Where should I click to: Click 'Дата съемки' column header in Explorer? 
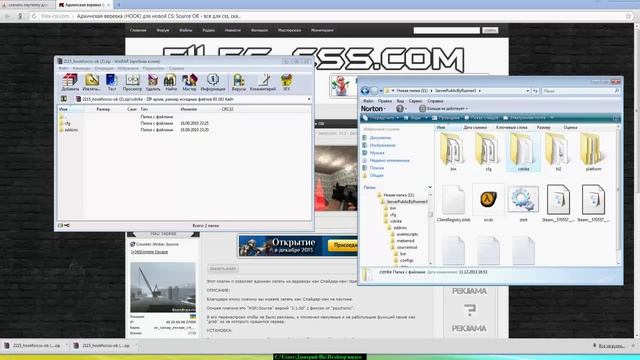click(x=475, y=127)
